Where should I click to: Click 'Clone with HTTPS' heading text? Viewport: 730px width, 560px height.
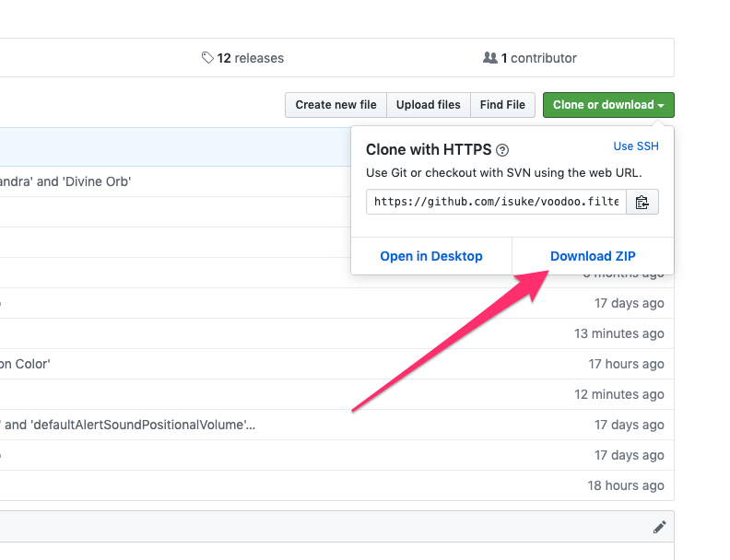[429, 150]
